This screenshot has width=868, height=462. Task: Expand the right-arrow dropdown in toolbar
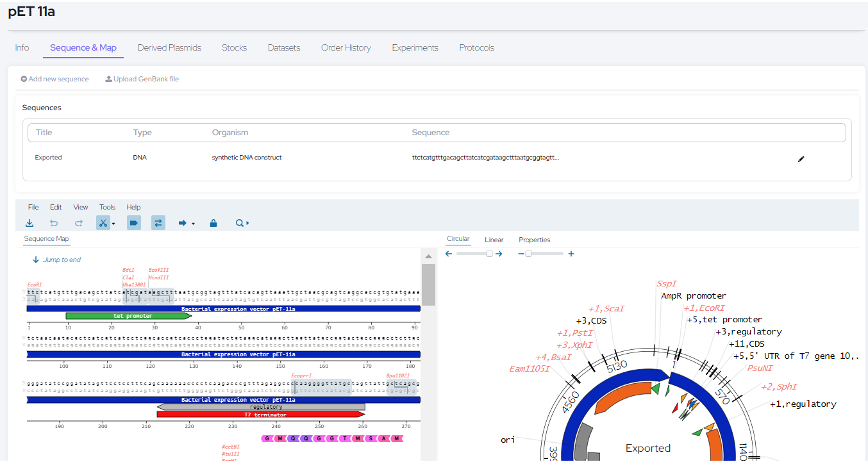(x=193, y=224)
